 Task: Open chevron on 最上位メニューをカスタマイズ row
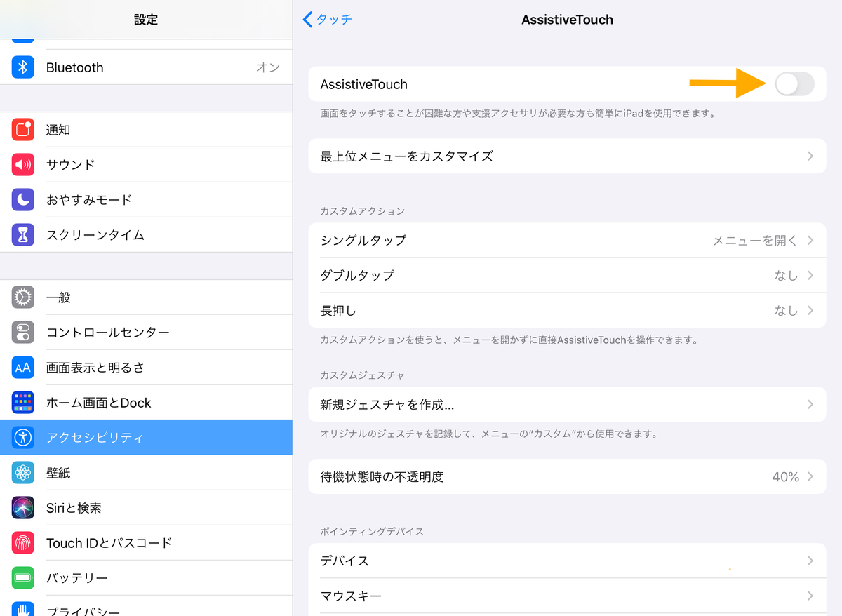pyautogui.click(x=810, y=156)
